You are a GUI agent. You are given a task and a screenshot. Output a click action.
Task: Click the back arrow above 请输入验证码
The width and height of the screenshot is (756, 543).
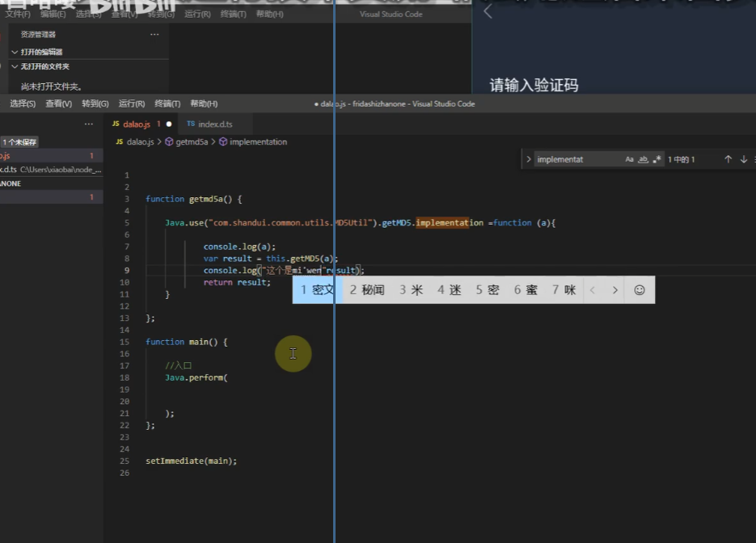[x=488, y=11]
